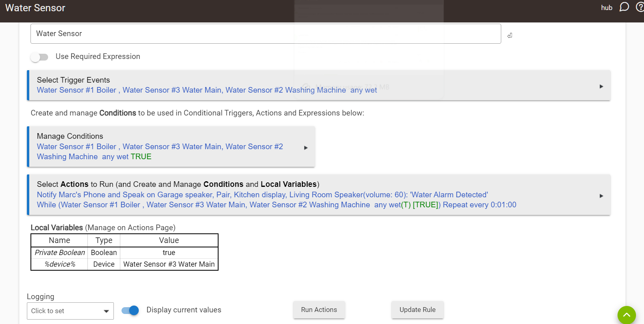
Task: Click the enter icon beside rule name
Action: click(510, 35)
